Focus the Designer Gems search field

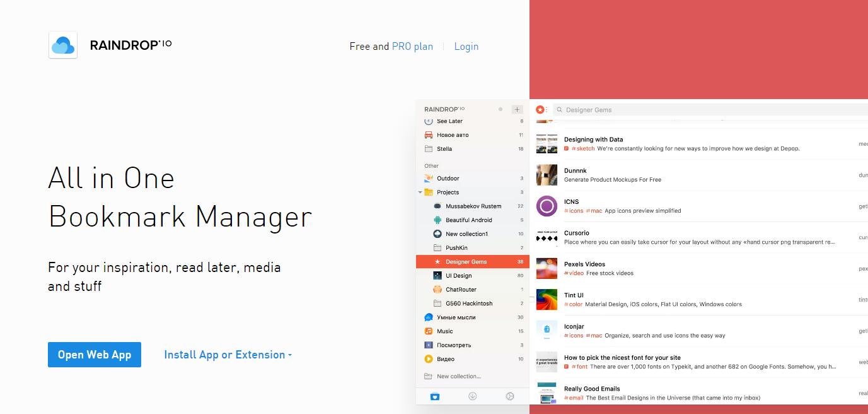click(x=710, y=110)
